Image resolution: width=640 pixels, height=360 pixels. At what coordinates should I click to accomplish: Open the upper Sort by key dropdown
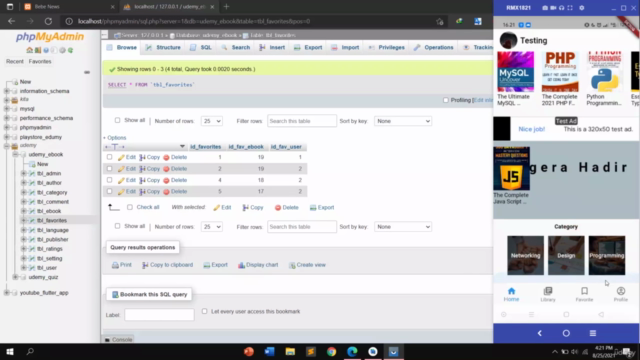tap(403, 121)
